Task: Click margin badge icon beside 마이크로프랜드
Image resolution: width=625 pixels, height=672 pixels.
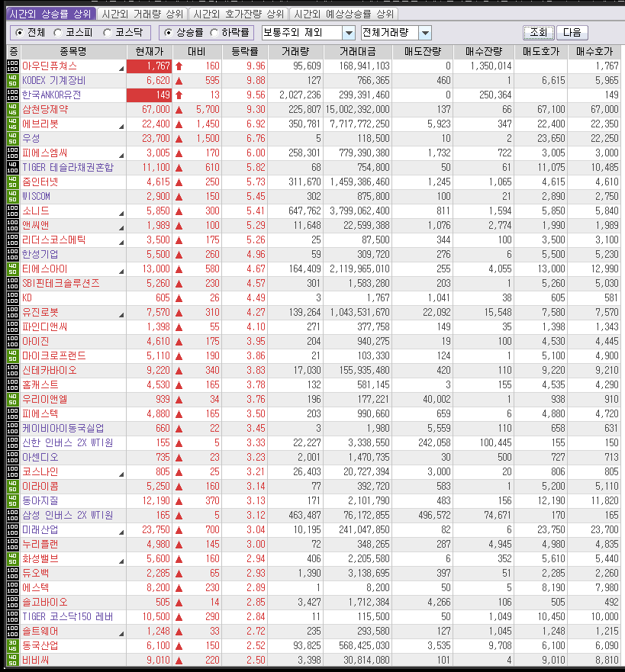Action: click(12, 355)
